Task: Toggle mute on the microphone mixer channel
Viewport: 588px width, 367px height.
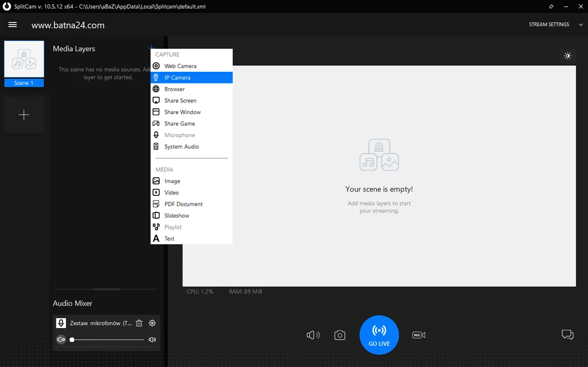Action: pyautogui.click(x=61, y=339)
